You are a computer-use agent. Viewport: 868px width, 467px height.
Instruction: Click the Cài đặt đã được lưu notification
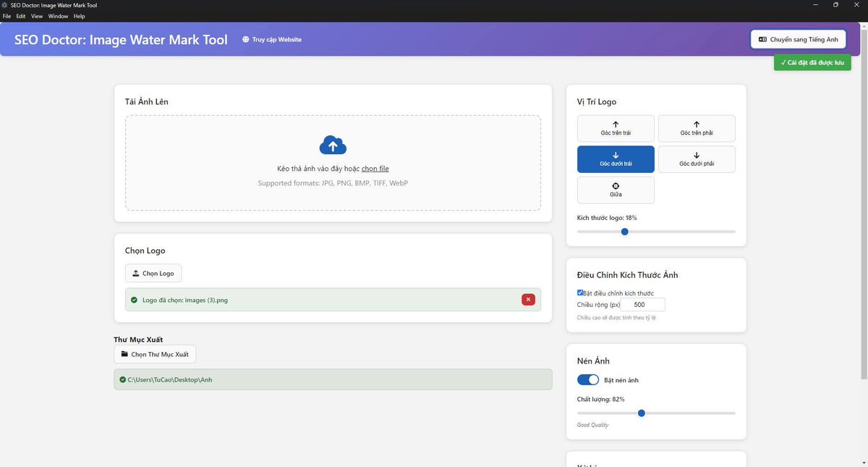812,62
